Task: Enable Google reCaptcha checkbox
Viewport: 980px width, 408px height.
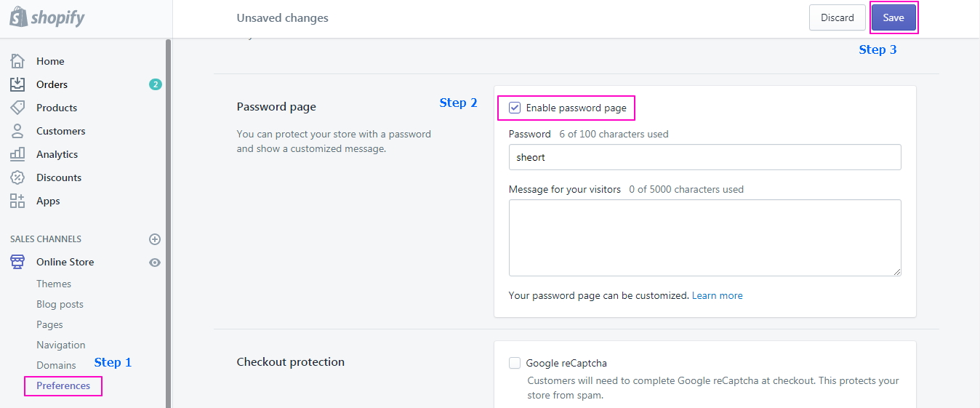Action: tap(515, 363)
